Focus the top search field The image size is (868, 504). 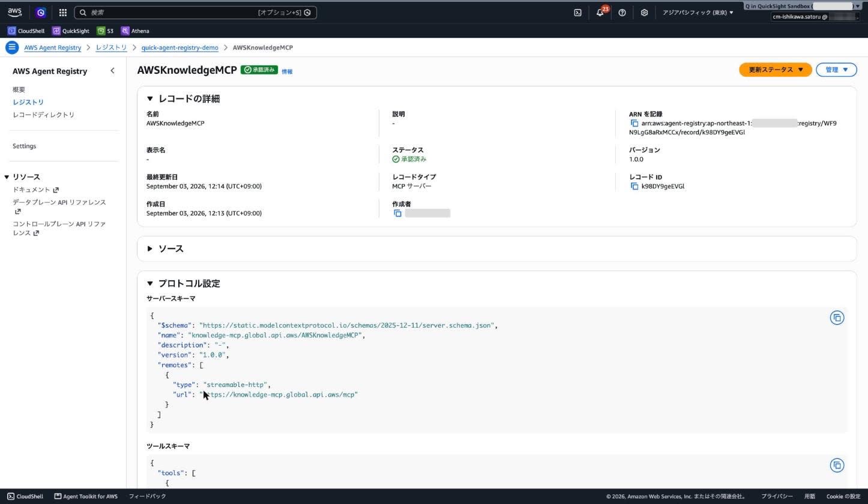(196, 12)
